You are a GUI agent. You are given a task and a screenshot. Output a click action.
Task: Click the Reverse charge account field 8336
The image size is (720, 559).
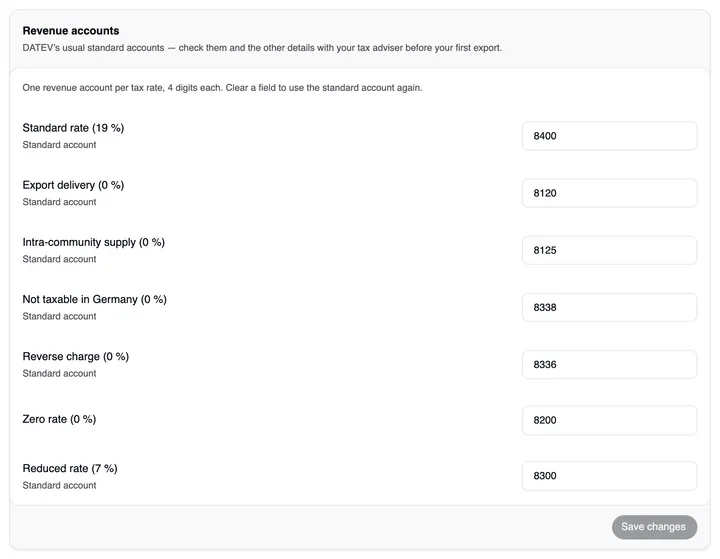pyautogui.click(x=609, y=365)
